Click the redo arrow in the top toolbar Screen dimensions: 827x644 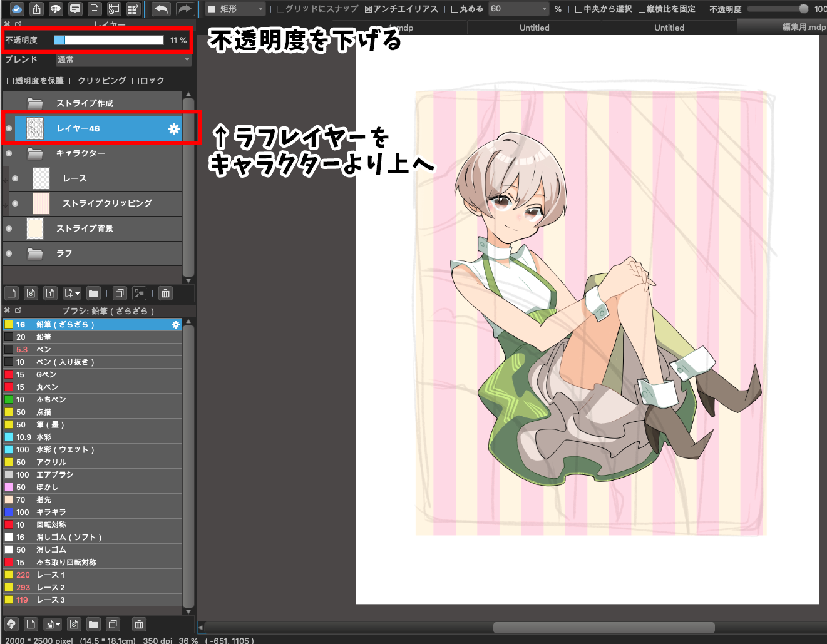(x=185, y=9)
